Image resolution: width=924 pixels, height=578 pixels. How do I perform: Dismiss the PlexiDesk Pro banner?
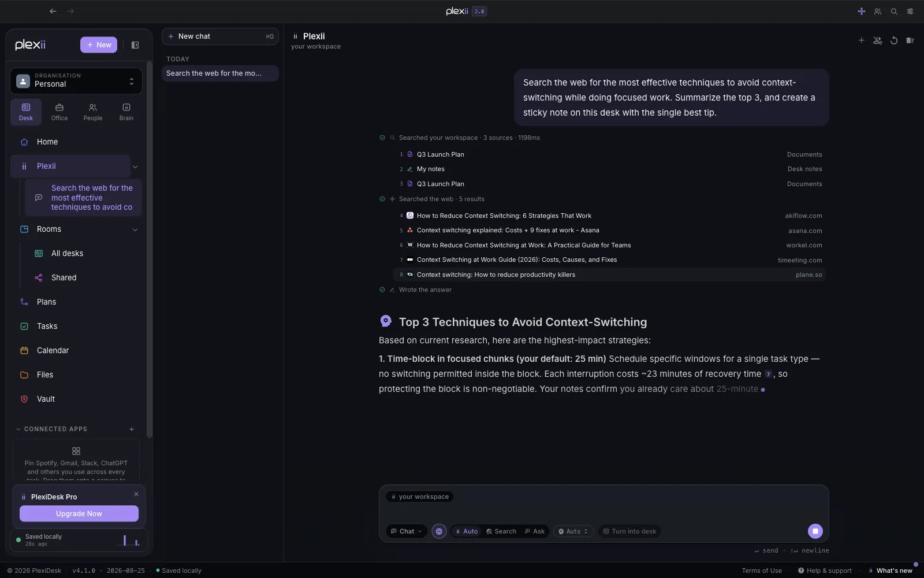point(136,494)
